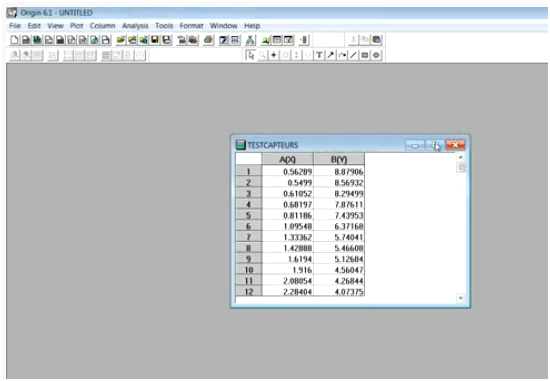The height and width of the screenshot is (381, 550).
Task: Click the Save Template icon
Action: point(166,40)
